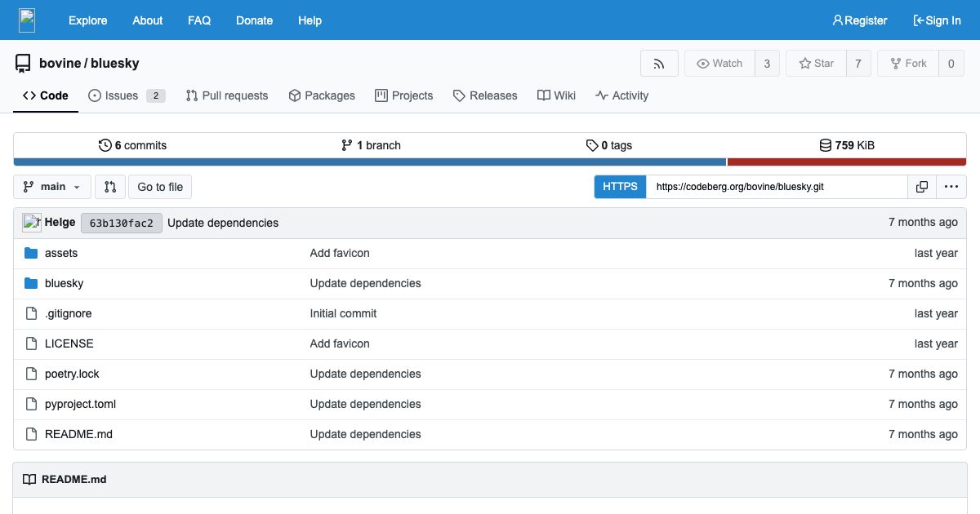Click the repository icon next to bovine/bluesky
980x514 pixels.
(22, 62)
